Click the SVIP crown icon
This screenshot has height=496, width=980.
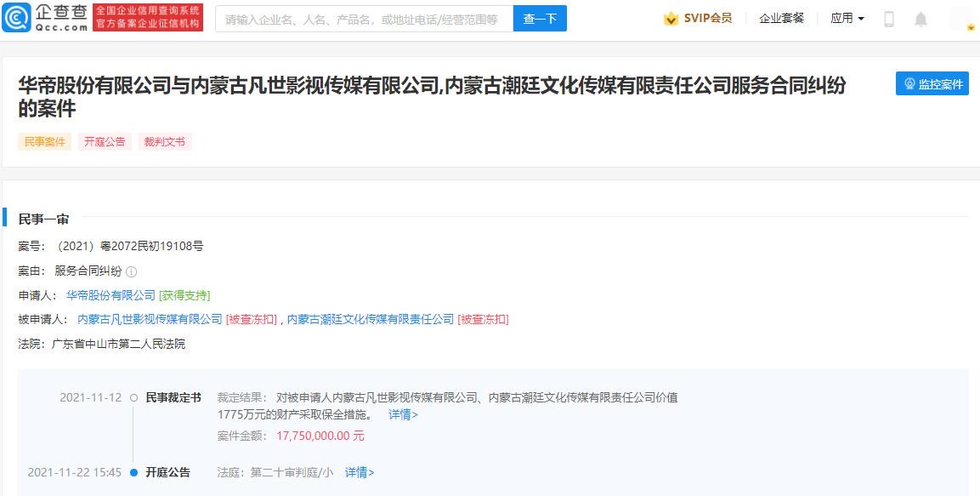671,19
